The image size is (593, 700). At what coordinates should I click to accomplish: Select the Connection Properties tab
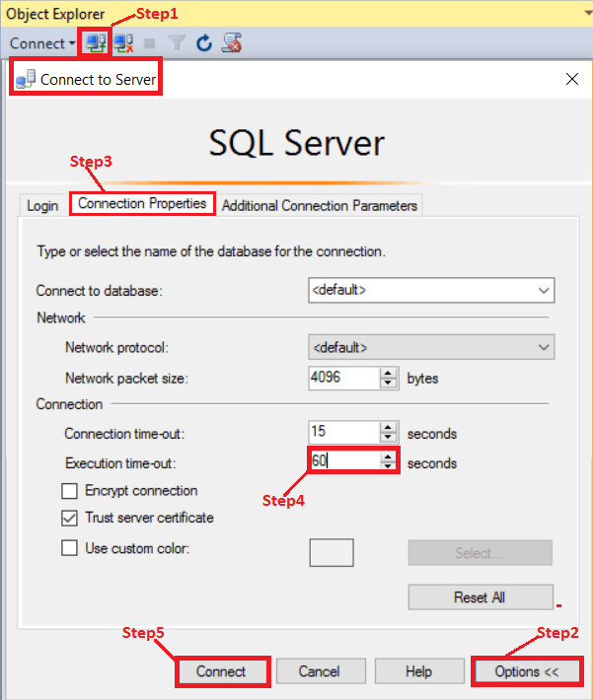[142, 203]
